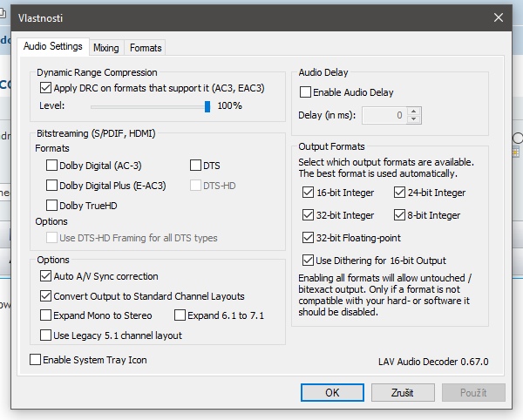Viewport: 523px width, 420px height.
Task: Adjust the DRC Level slider
Action: pyautogui.click(x=207, y=106)
